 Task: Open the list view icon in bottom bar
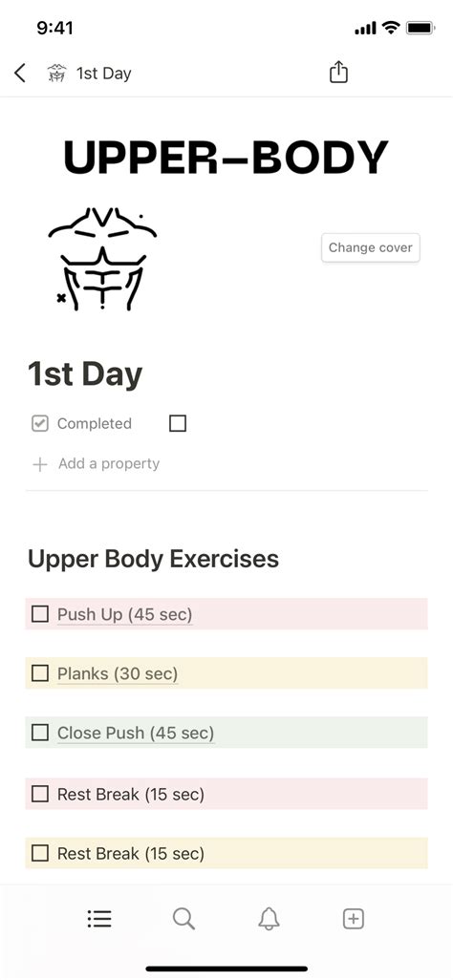pyautogui.click(x=99, y=919)
